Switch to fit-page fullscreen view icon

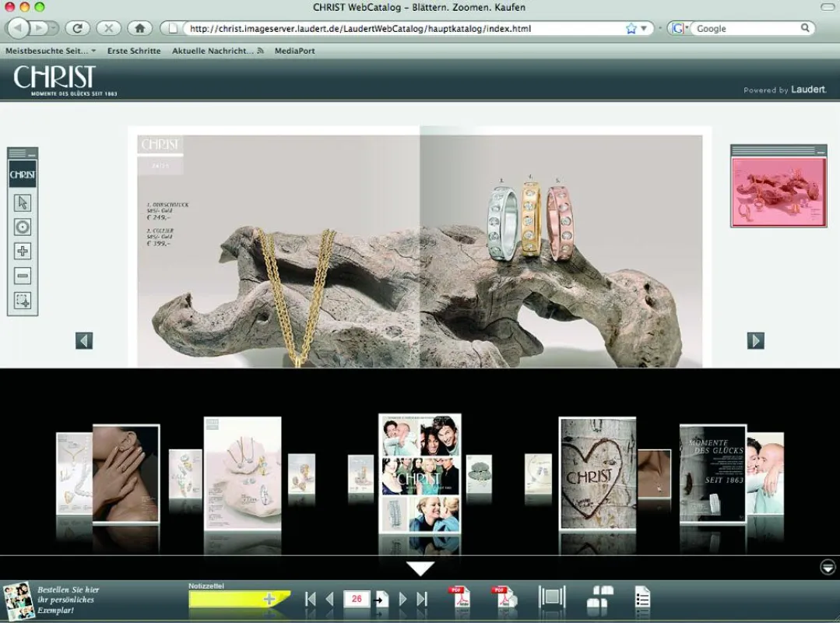point(552,597)
